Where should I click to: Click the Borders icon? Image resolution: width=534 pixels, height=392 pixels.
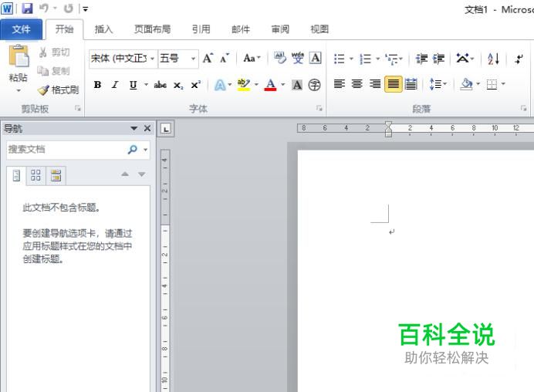pos(492,84)
